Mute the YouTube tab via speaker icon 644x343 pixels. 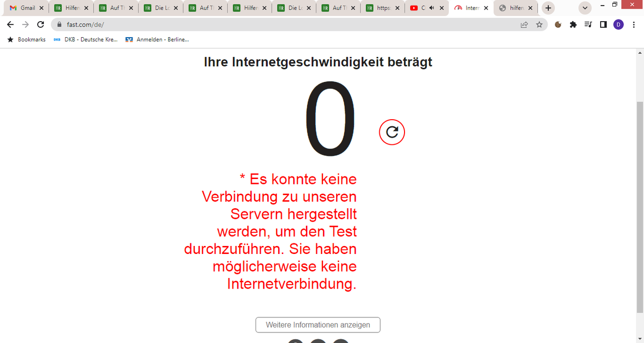pyautogui.click(x=431, y=8)
